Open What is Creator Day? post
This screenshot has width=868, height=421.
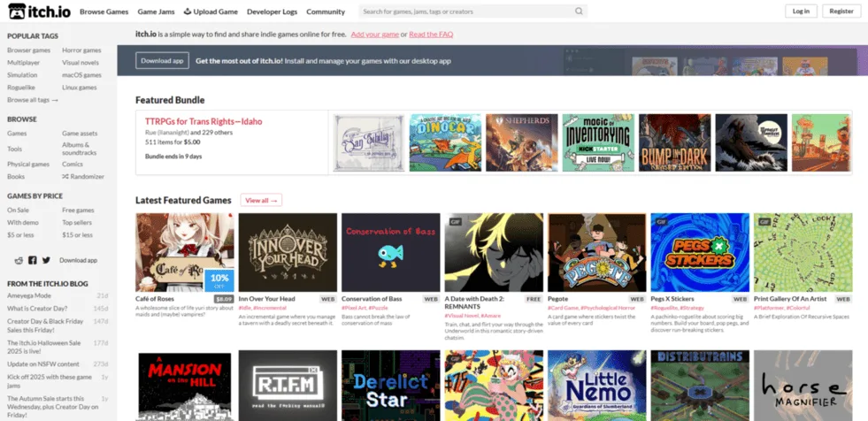click(x=37, y=308)
